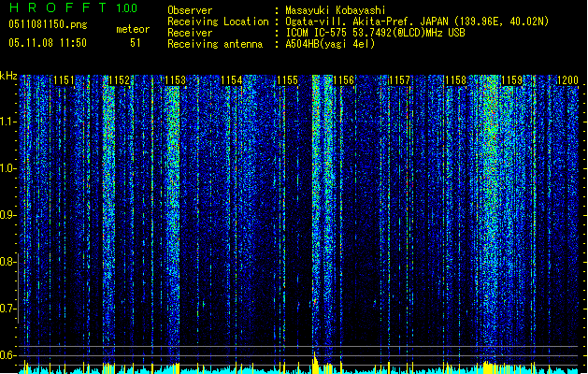Click the 0.9 kHz frequency tick label
This screenshot has height=374, width=588.
click(8, 215)
